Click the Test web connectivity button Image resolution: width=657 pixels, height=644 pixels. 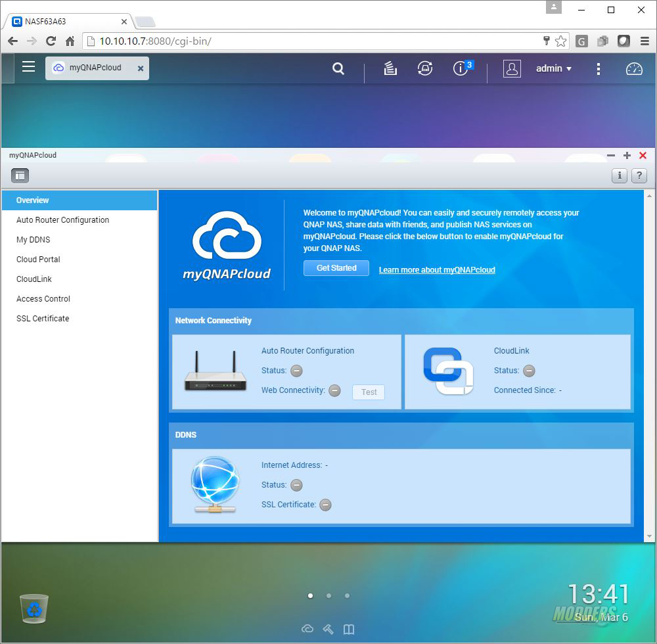coord(369,392)
